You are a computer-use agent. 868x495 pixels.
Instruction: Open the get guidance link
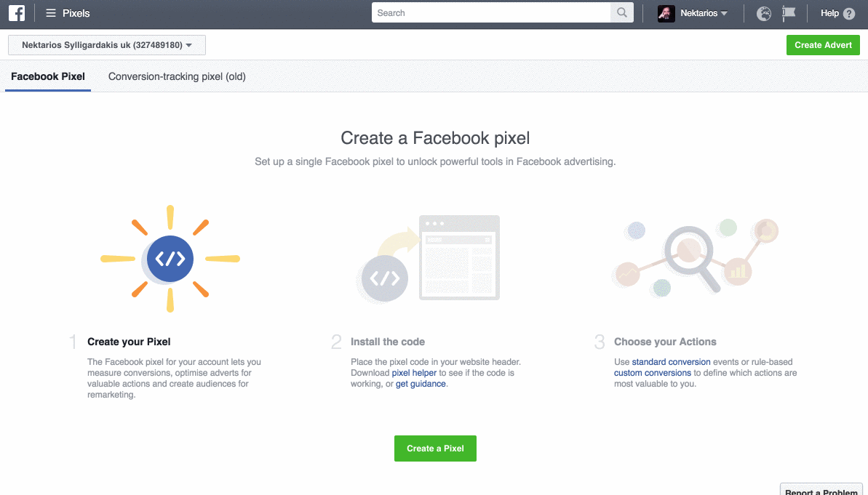(421, 384)
